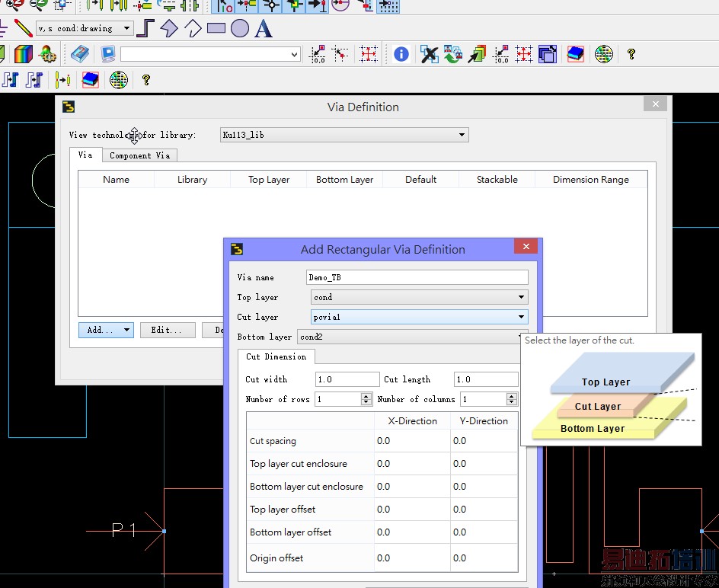This screenshot has width=719, height=588.
Task: Click the Via name input field
Action: point(417,277)
